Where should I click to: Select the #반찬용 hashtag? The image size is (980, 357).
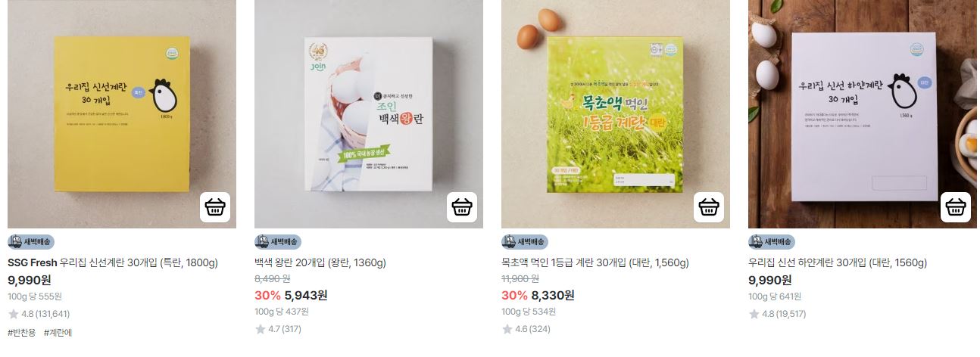[22, 333]
